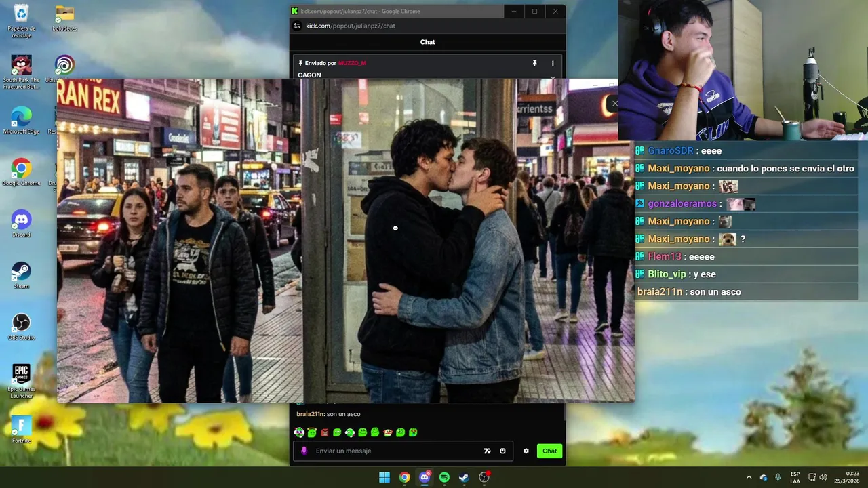The image size is (868, 488).
Task: Launch South Park The Fractured But Whole shortcut
Action: 21,73
